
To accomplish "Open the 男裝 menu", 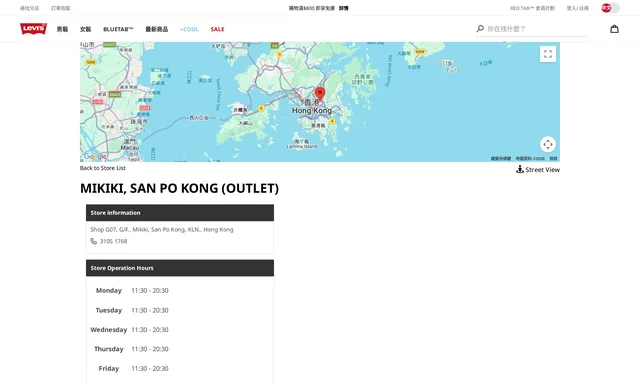I will pos(62,29).
